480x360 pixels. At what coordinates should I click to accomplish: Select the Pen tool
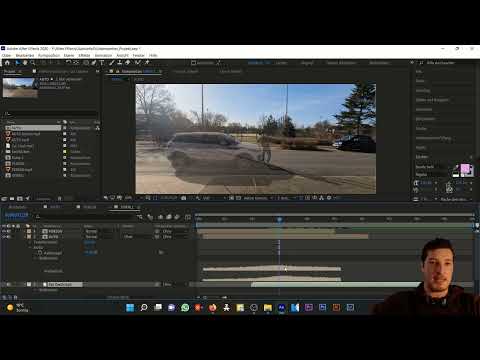tap(94, 63)
